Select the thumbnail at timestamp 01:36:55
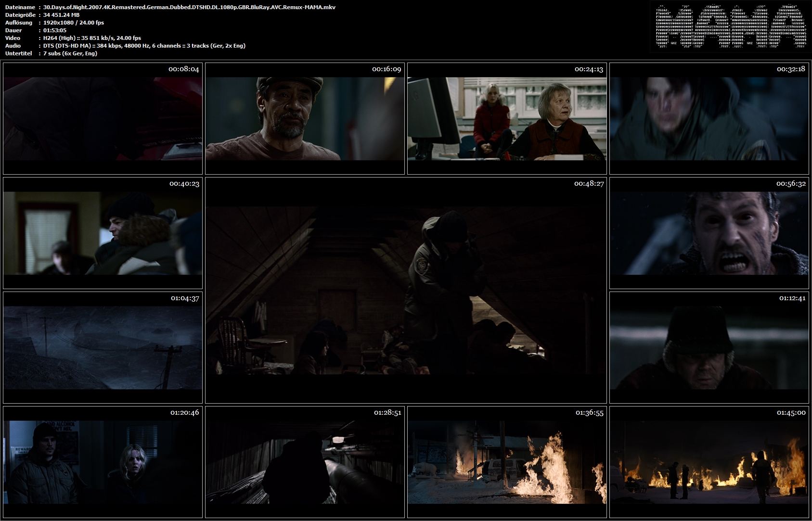The image size is (812, 521). pos(507,462)
